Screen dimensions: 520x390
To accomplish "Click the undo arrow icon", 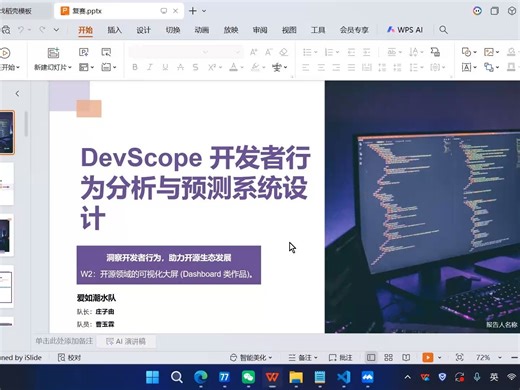I will pos(21,30).
